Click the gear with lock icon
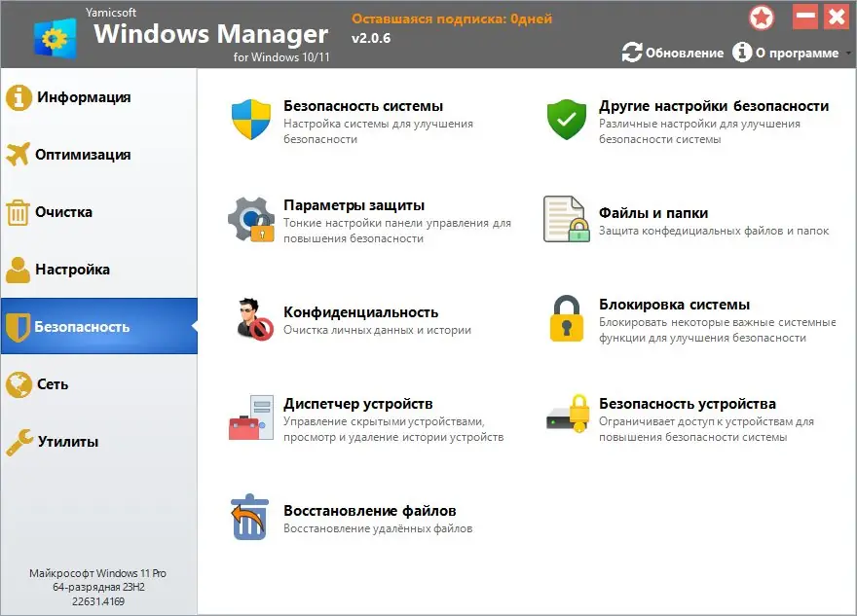The image size is (857, 616). [250, 220]
